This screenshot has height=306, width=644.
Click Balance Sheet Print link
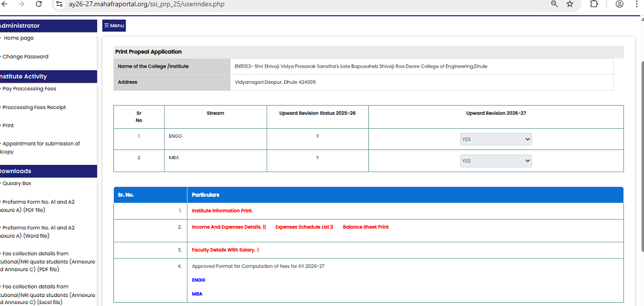point(365,227)
